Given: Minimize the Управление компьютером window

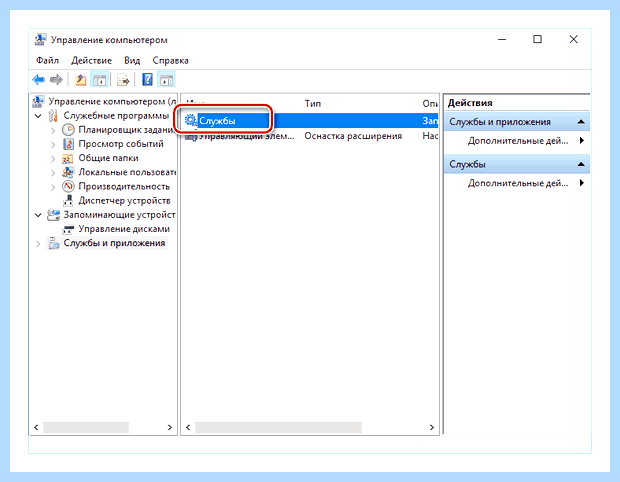Looking at the screenshot, I should pos(502,39).
